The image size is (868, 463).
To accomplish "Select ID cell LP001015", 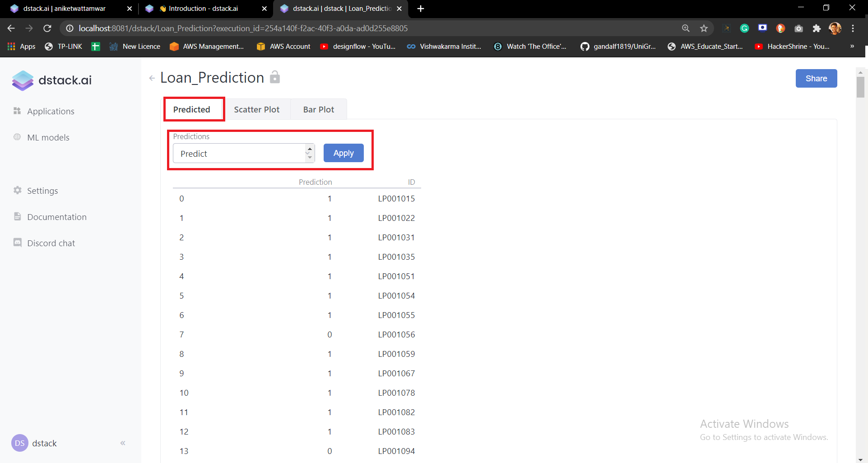I will [396, 198].
